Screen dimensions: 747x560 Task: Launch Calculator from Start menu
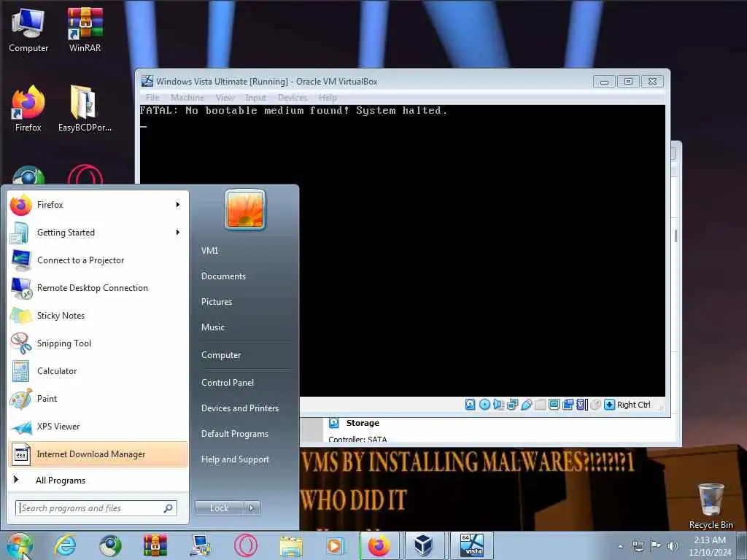pyautogui.click(x=98, y=371)
